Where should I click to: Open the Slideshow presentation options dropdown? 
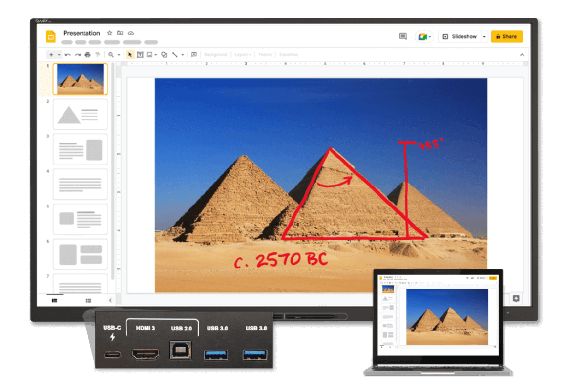484,36
